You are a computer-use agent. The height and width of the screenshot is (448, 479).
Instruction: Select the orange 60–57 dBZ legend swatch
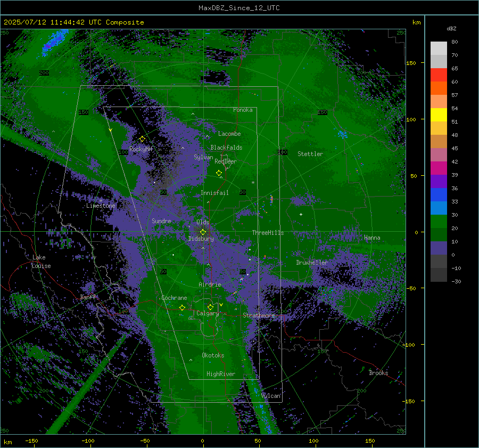coord(439,88)
